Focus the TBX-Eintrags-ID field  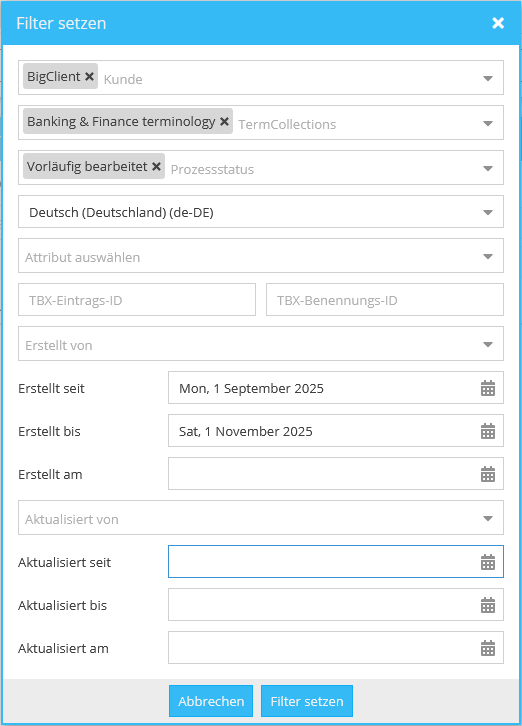click(137, 300)
